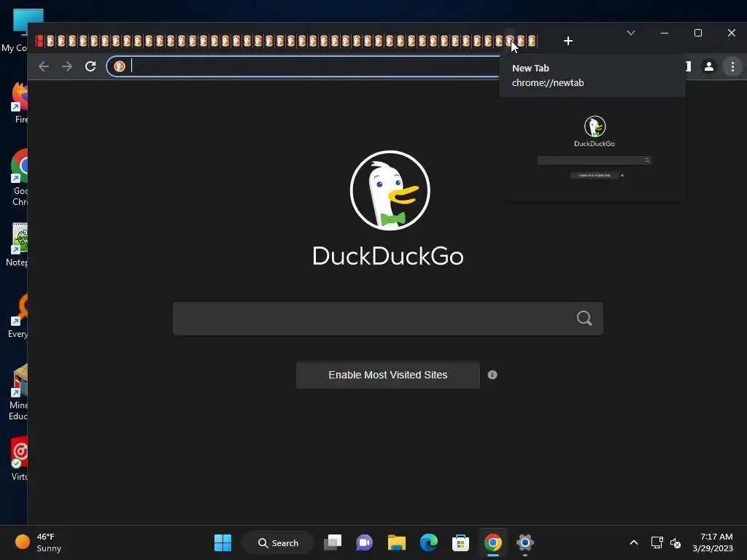Open the Windows Start menu

pyautogui.click(x=222, y=542)
